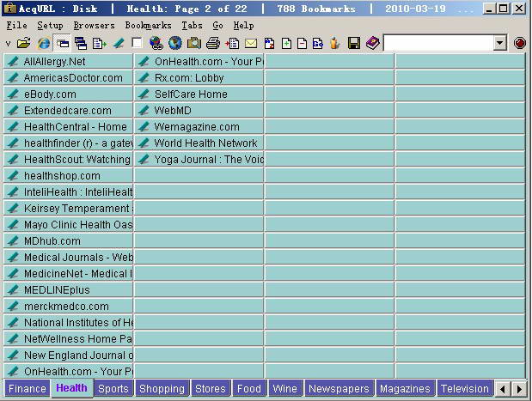This screenshot has height=401, width=532.
Task: Open the File menu
Action: pos(16,26)
